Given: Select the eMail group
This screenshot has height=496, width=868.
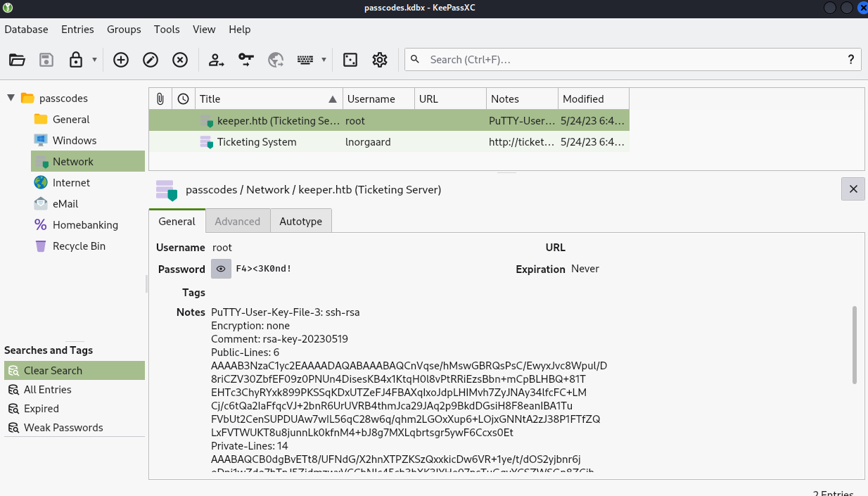Looking at the screenshot, I should 65,204.
